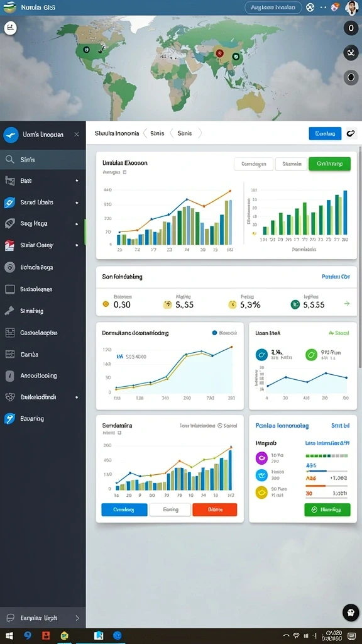Screen dimensions: 362x644
Task: Expand the Dalaladinch sidebar item
Action: click(77, 397)
